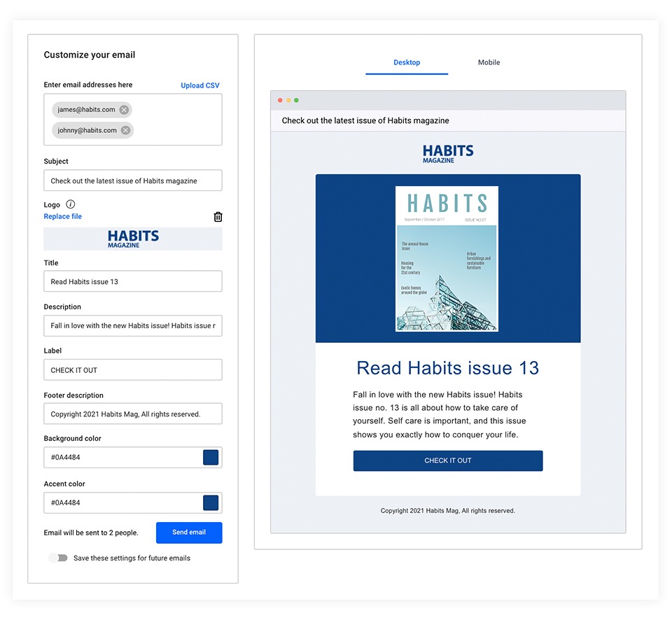This screenshot has height=620, width=672.
Task: Click 'Customize your email' heading
Action: [89, 55]
